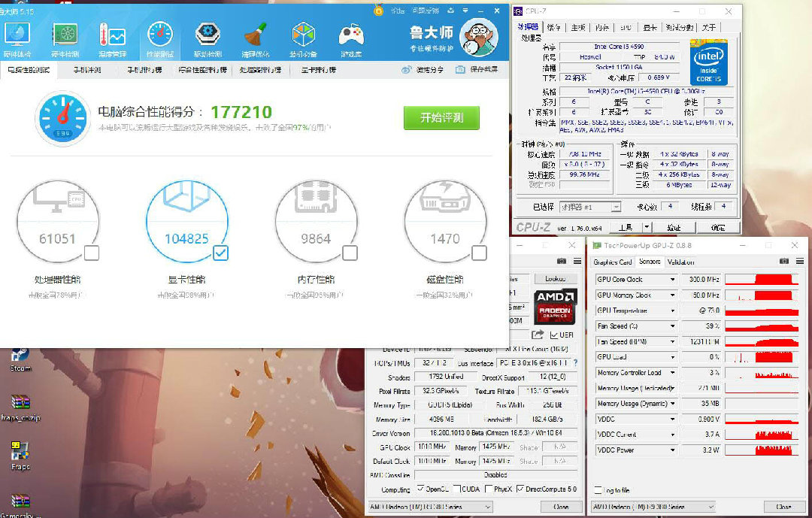Click the skin icon beside 问题反馈
The height and width of the screenshot is (518, 812).
tap(450, 11)
